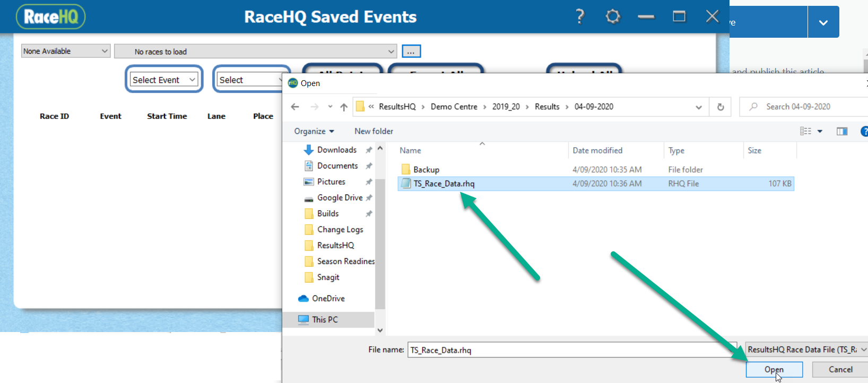Click the RaceHQ help question mark icon

pyautogui.click(x=580, y=16)
